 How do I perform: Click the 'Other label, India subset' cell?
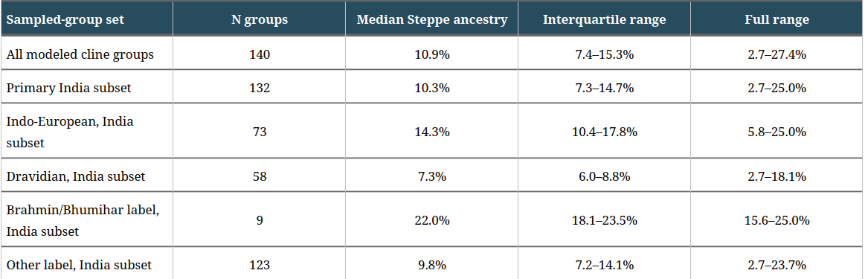coord(87,265)
